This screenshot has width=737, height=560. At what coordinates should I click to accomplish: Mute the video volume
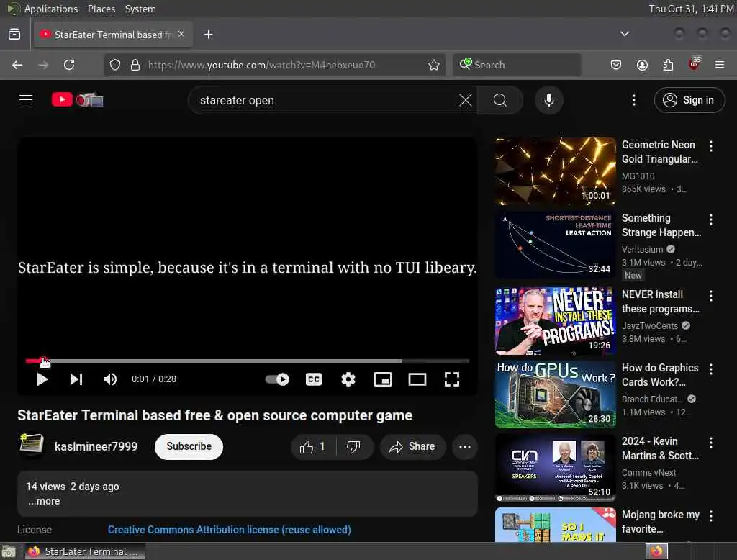pyautogui.click(x=109, y=379)
